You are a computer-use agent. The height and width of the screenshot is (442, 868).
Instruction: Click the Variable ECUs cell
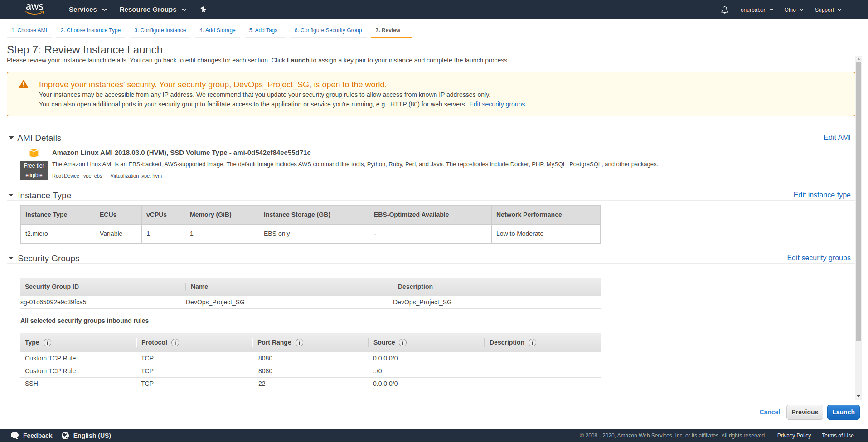point(118,234)
